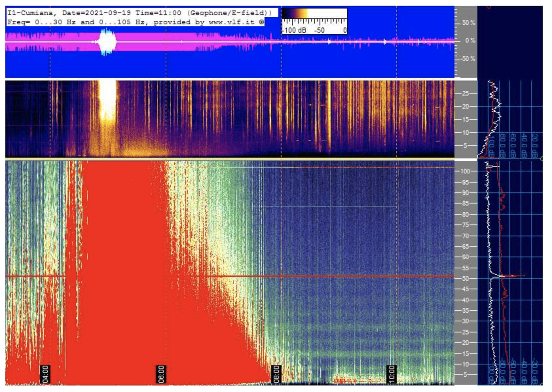
Task: Click the white saturated burst in the waveform
Action: tap(107, 42)
